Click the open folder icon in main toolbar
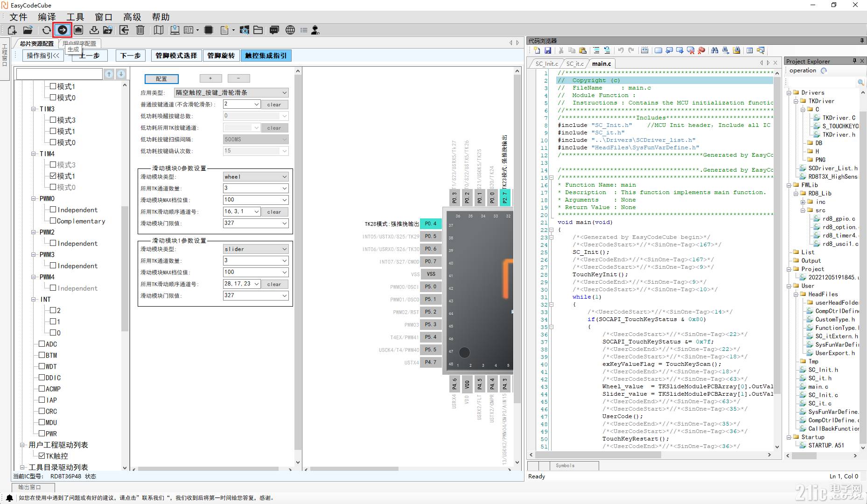The width and height of the screenshot is (867, 504). click(x=28, y=30)
